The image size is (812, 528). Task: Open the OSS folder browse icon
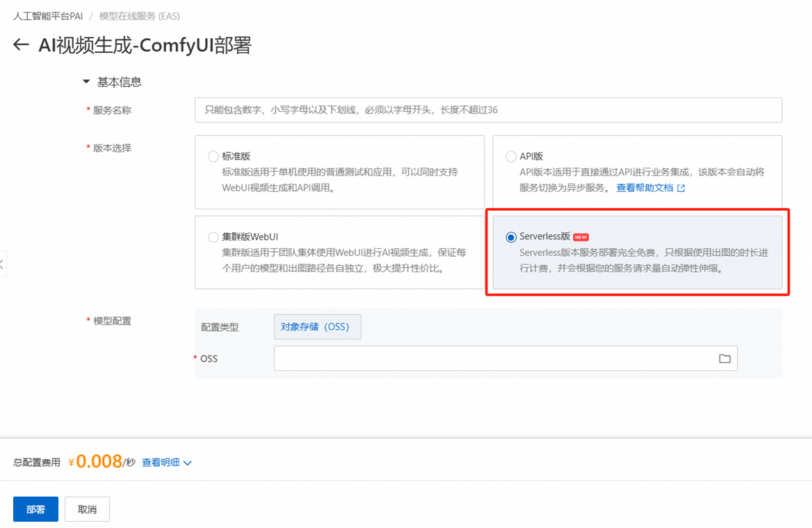[x=724, y=358]
